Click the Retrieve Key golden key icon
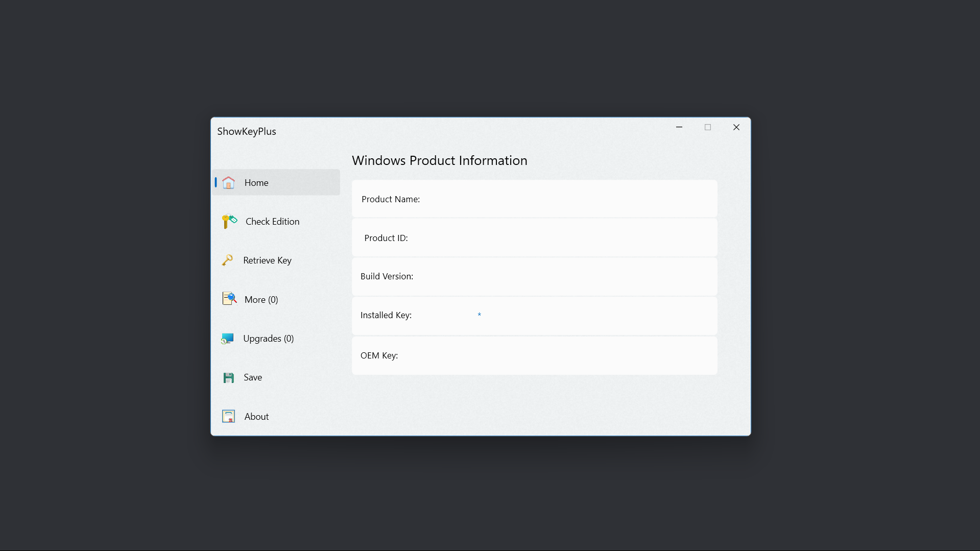Viewport: 980px width, 551px height. (227, 260)
